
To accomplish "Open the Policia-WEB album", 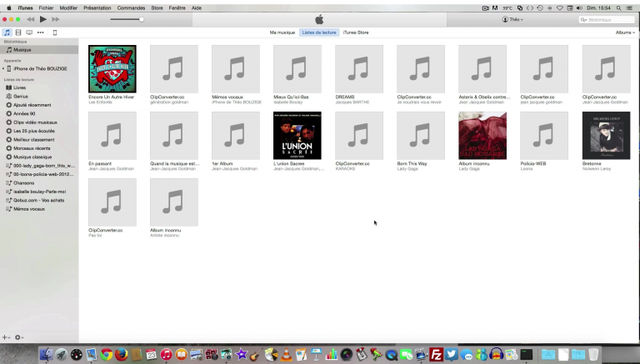I will pyautogui.click(x=544, y=136).
